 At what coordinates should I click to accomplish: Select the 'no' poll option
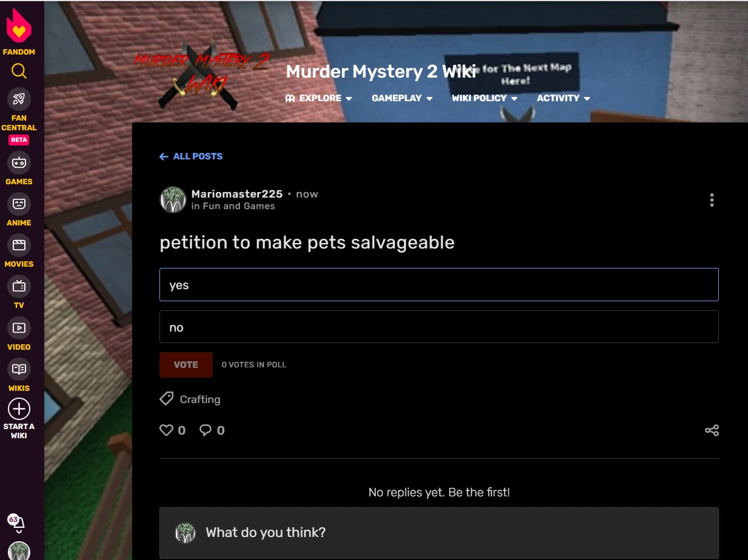tap(439, 327)
